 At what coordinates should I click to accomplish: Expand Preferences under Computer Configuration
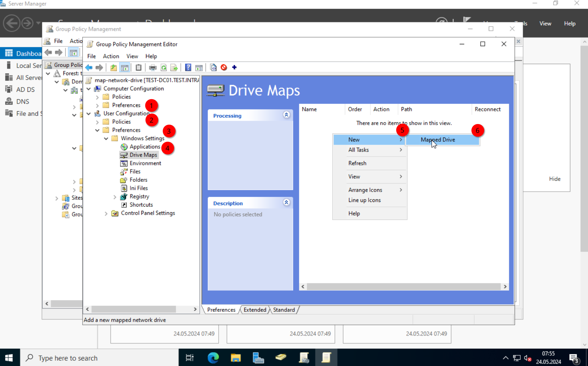coord(97,105)
